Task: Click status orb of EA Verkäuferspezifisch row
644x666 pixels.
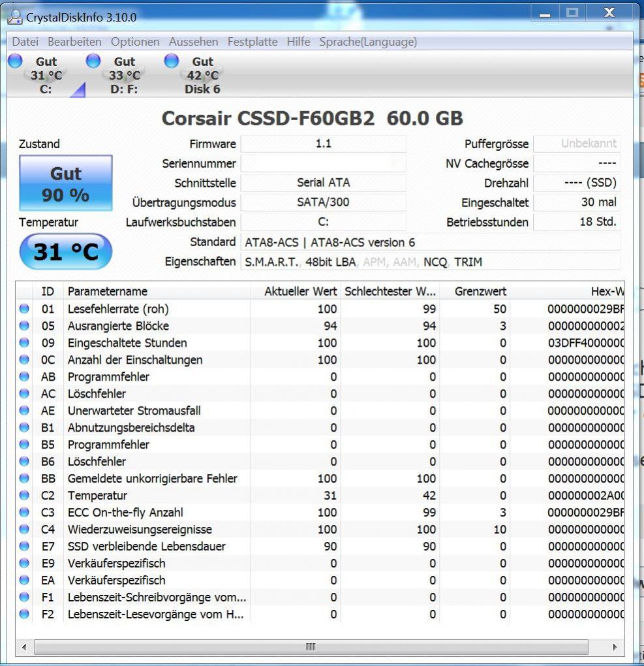Action: (24, 580)
